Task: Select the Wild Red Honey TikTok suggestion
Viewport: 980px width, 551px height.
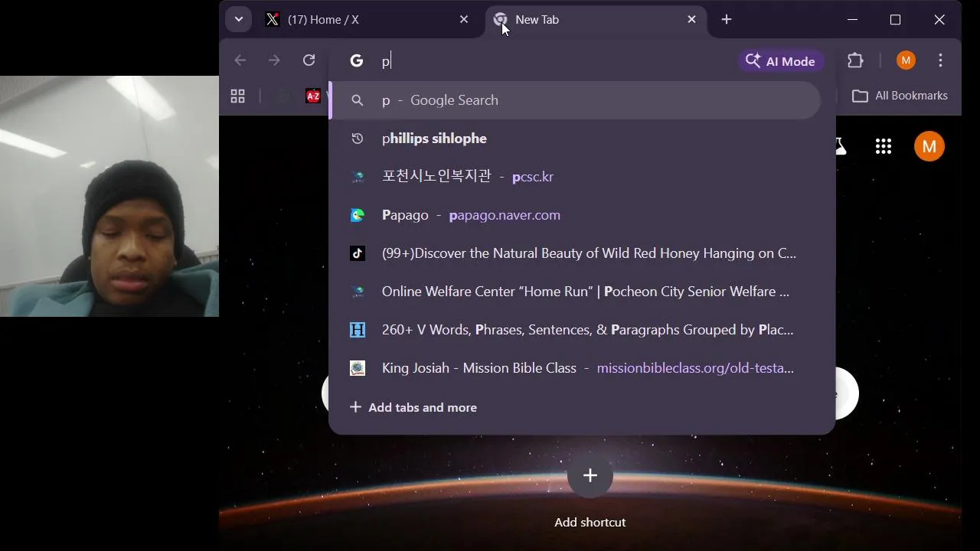Action: pyautogui.click(x=576, y=253)
